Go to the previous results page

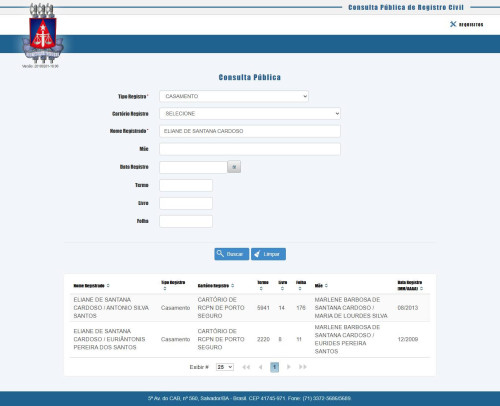pos(260,367)
